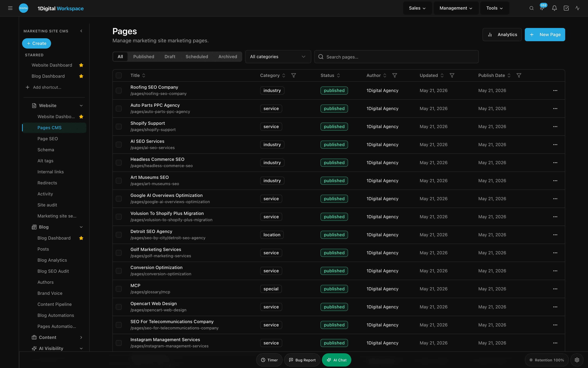588x368 pixels.
Task: Open Page SEO in the sidebar
Action: (48, 139)
